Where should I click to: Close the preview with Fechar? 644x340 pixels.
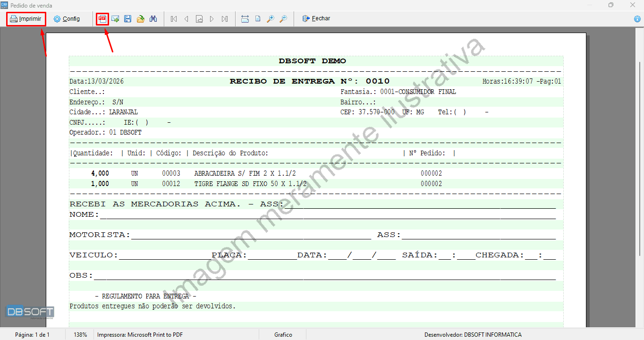[x=316, y=19]
